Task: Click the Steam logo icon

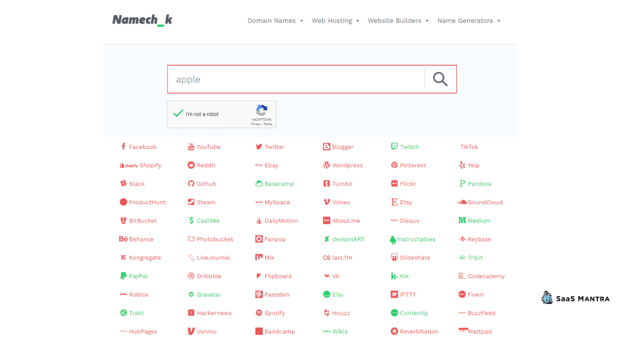Action: coord(191,202)
